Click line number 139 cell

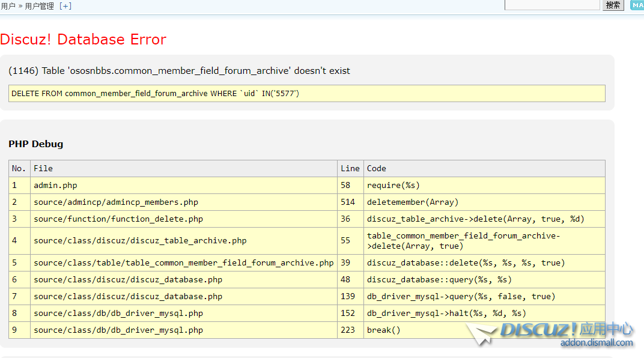coord(350,296)
